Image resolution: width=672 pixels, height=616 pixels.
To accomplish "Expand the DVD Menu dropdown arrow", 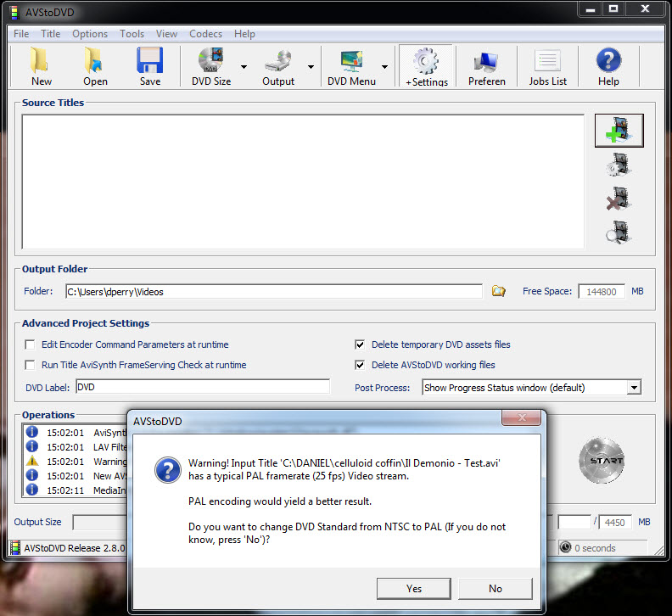I will (385, 67).
